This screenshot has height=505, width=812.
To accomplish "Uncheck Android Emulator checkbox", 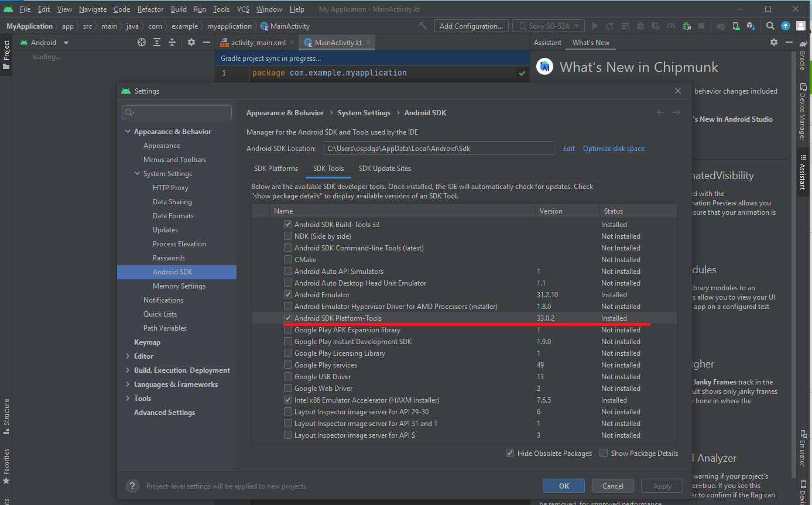I will coord(287,294).
